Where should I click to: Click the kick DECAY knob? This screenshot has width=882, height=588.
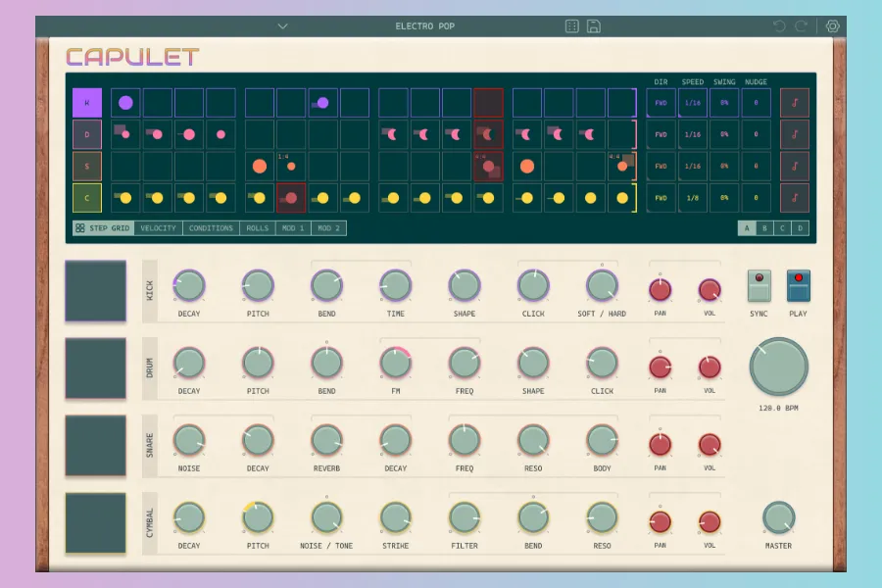coord(189,286)
